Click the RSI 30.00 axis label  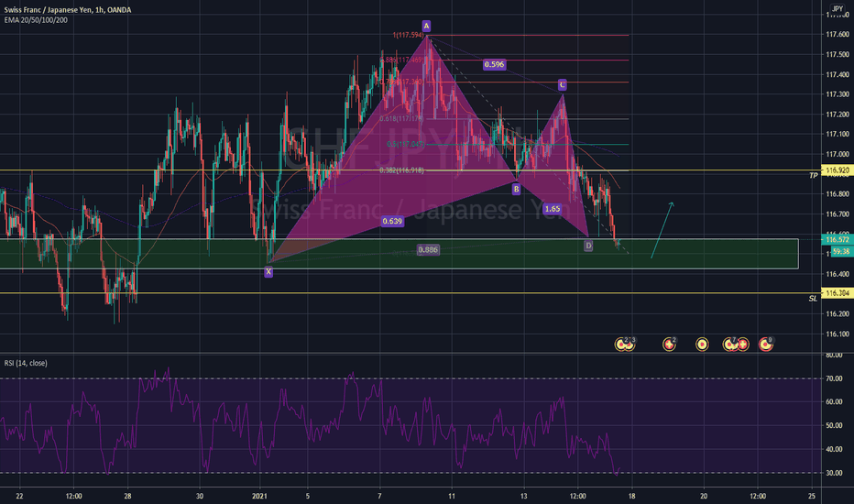coord(834,473)
